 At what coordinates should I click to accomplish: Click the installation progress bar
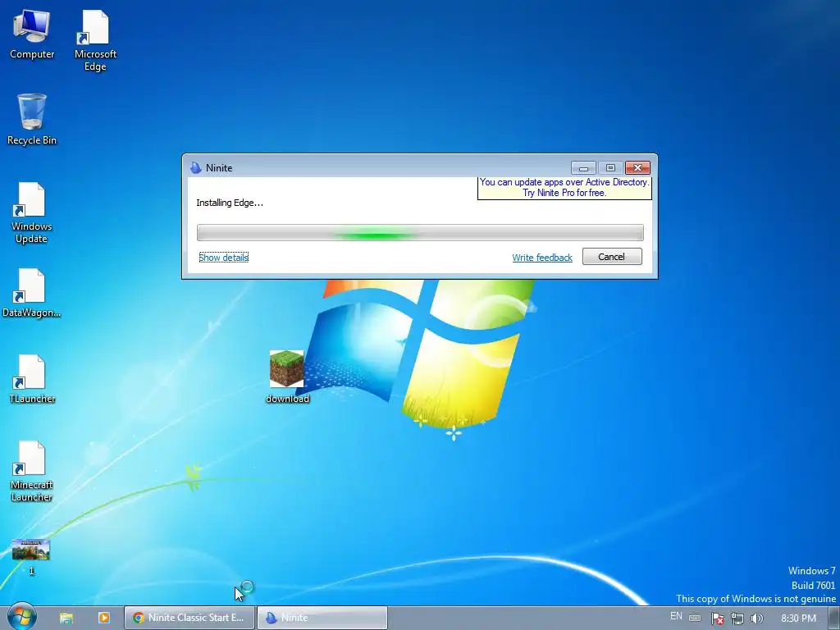click(420, 232)
